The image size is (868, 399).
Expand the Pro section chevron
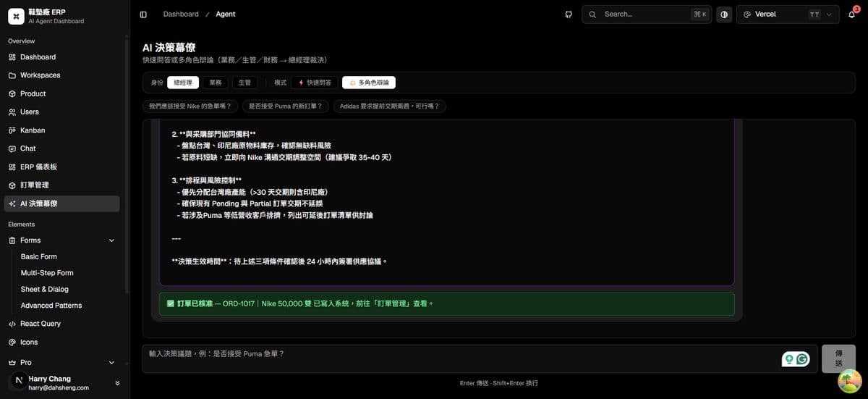click(x=111, y=362)
